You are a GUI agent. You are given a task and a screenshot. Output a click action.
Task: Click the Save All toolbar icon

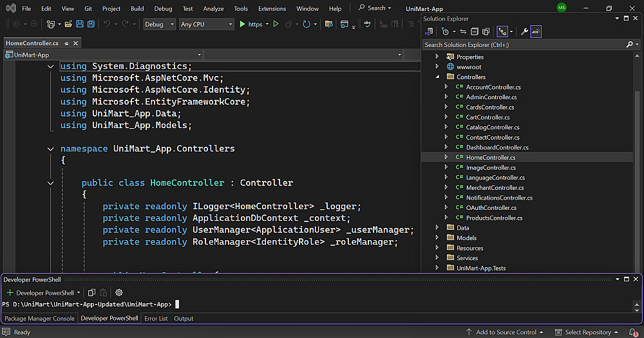click(x=92, y=24)
